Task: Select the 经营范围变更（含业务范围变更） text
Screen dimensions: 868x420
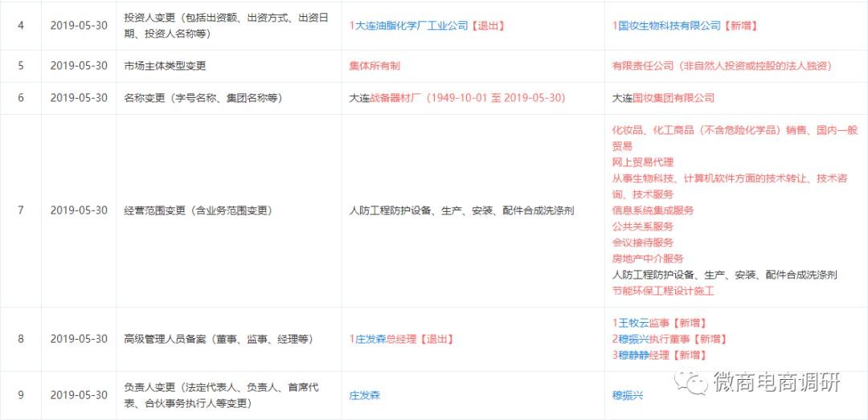Action: (199, 211)
